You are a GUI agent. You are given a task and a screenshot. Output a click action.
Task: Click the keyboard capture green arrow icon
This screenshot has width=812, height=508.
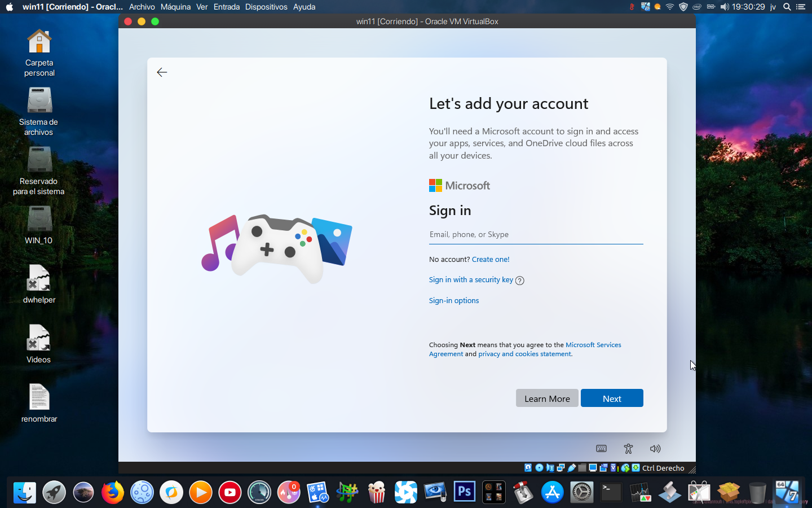pyautogui.click(x=636, y=468)
